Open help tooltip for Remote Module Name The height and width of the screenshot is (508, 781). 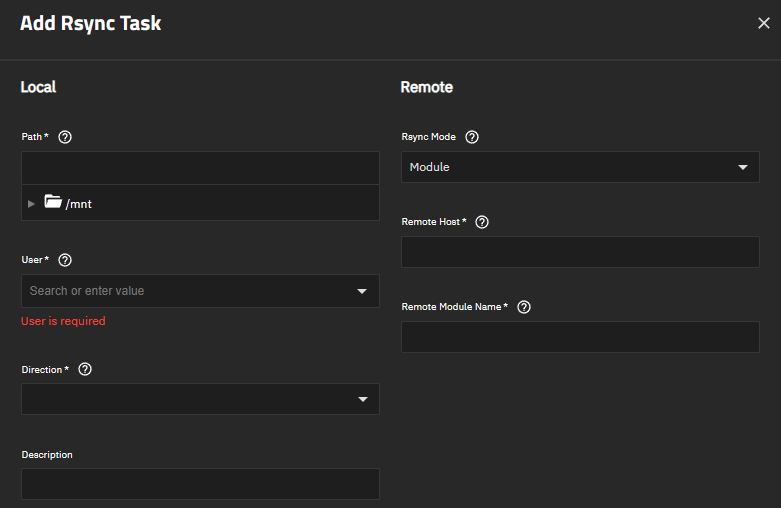point(523,307)
